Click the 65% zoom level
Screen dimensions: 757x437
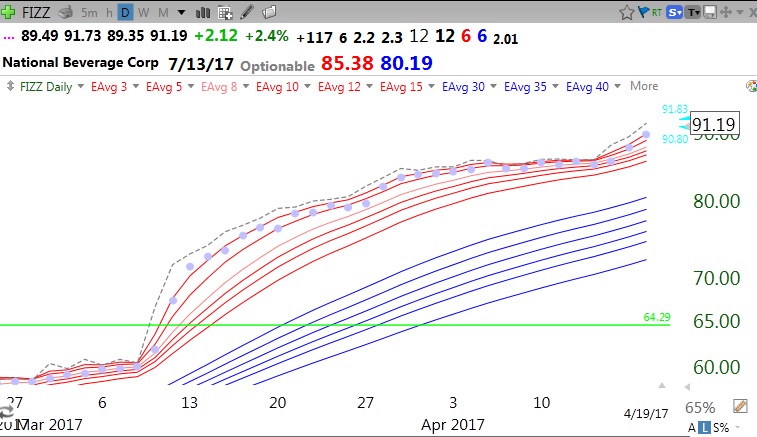click(700, 408)
